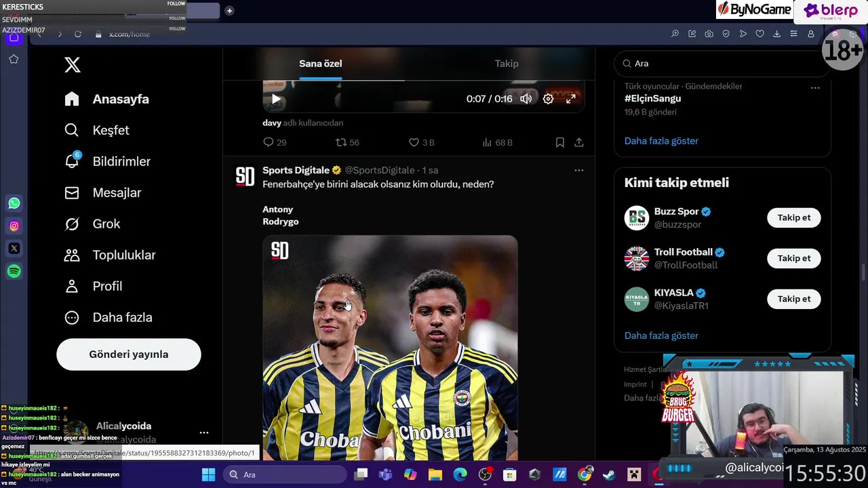Open Grok from the left menu
The width and height of the screenshot is (868, 488).
point(92,224)
